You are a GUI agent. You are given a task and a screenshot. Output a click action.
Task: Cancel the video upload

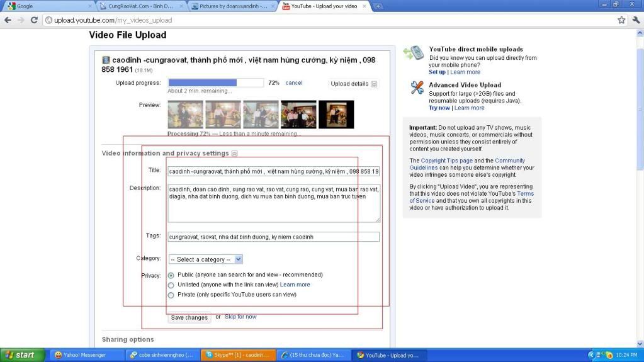pos(293,83)
